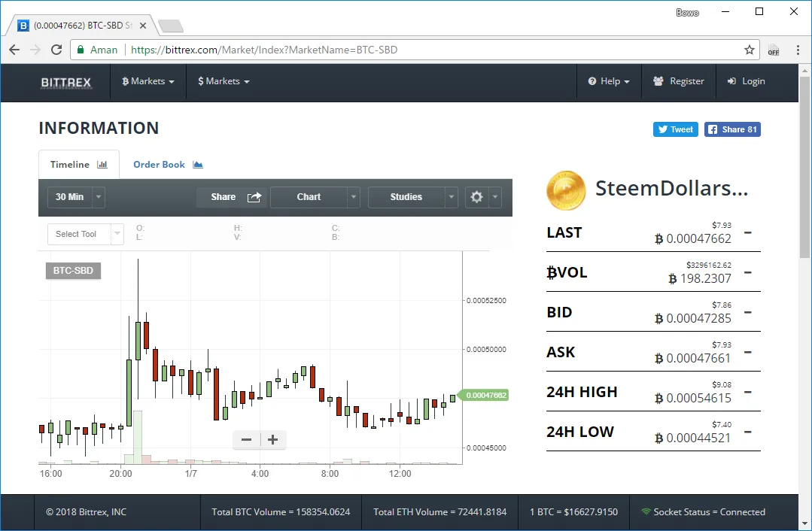The image size is (812, 531).
Task: Click the share export arrow icon
Action: point(254,197)
